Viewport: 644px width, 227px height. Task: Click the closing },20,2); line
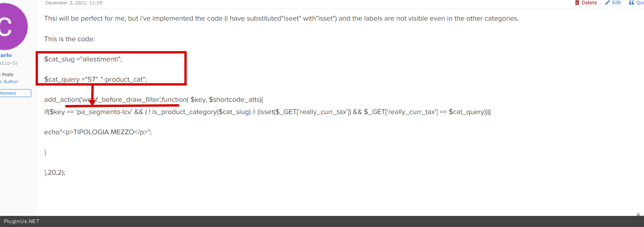pyautogui.click(x=55, y=172)
